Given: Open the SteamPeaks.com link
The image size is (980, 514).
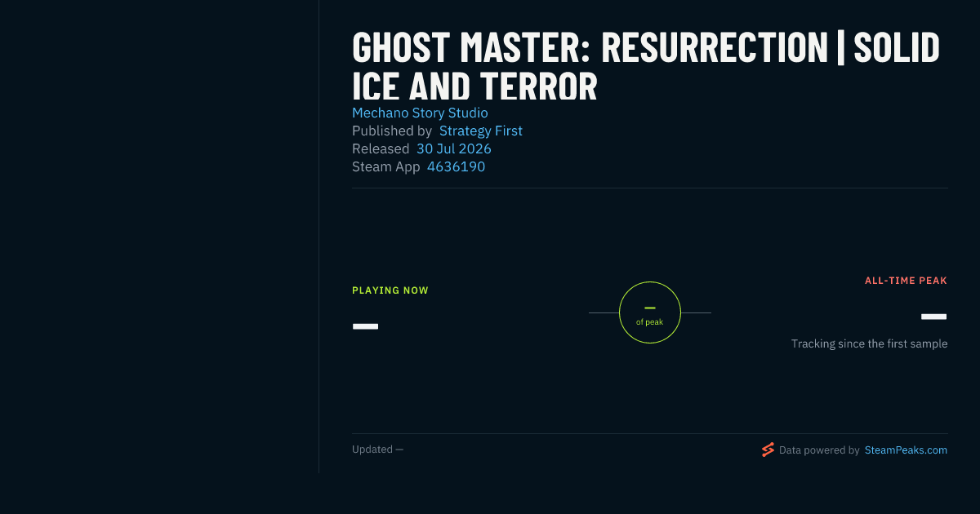Looking at the screenshot, I should click(906, 450).
